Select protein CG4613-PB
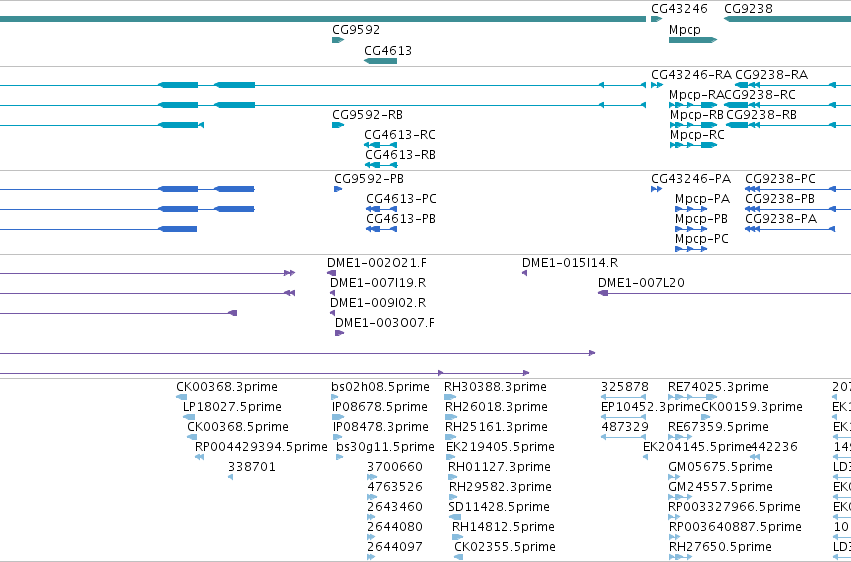This screenshot has width=851, height=562. tap(401, 219)
